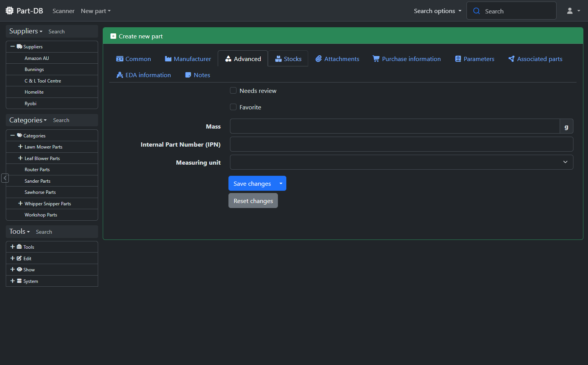Image resolution: width=588 pixels, height=365 pixels.
Task: Expand the Whipper Snipper Parts category
Action: [x=20, y=203]
